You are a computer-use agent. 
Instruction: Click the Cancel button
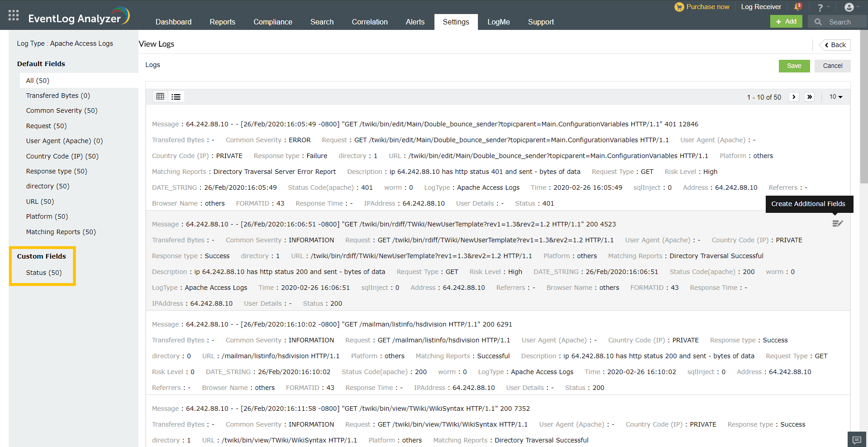point(832,66)
